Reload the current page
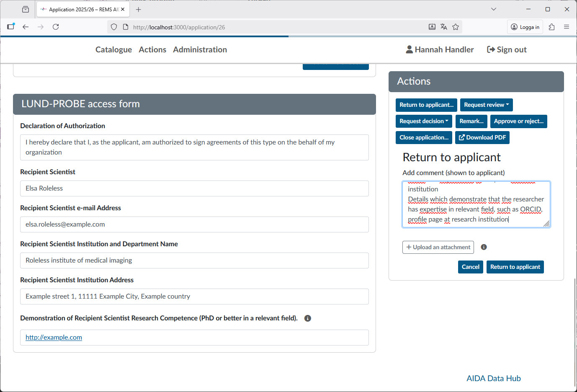The height and width of the screenshot is (392, 577). [x=56, y=26]
